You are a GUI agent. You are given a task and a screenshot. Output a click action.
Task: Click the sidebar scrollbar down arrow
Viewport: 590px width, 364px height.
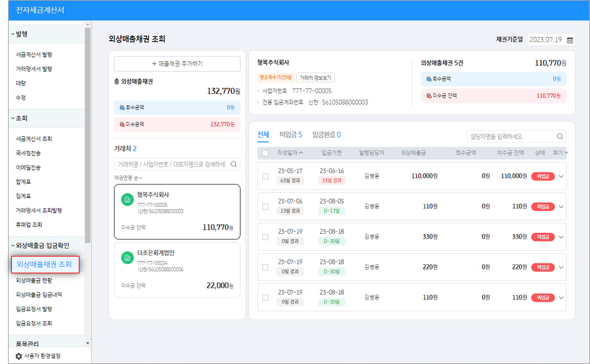tap(88, 343)
